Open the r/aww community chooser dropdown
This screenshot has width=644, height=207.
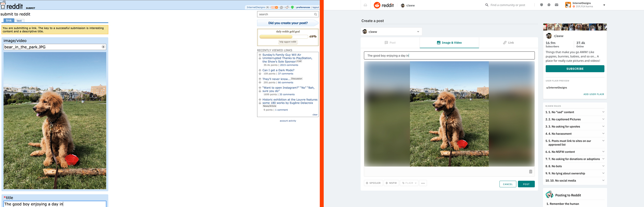[392, 32]
